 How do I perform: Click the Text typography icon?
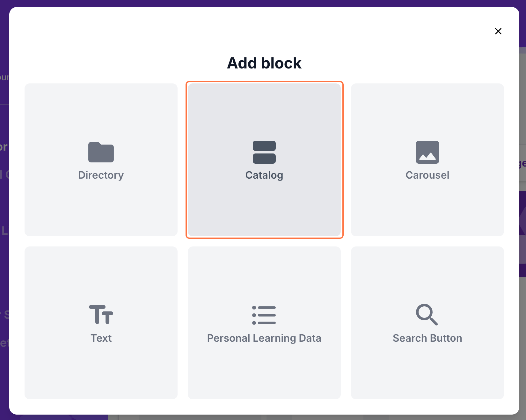point(101,315)
